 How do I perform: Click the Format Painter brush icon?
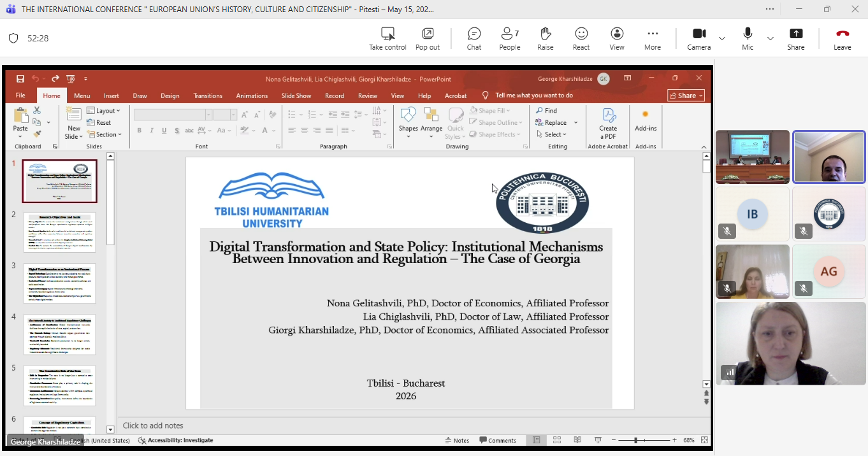tap(37, 134)
